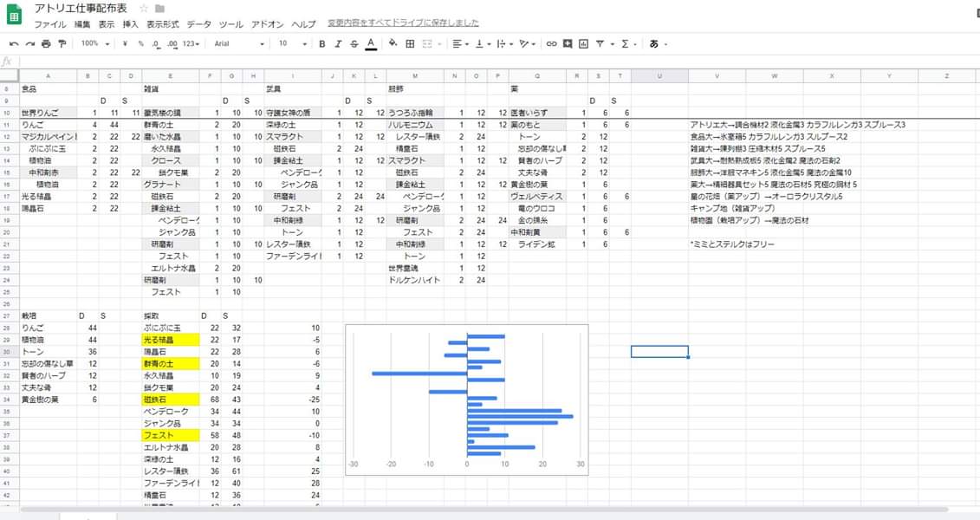Open the font size 10 dropdown
The height and width of the screenshot is (520, 980).
tap(293, 43)
